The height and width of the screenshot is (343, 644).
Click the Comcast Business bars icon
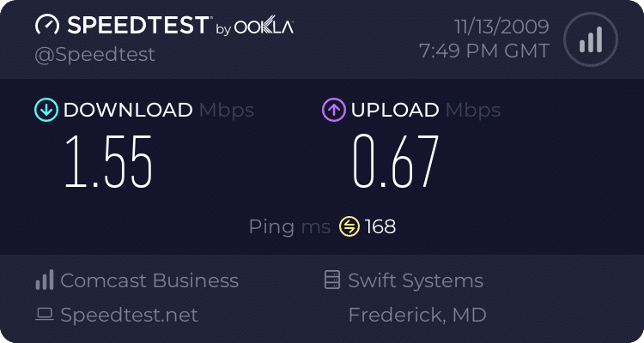coord(45,280)
